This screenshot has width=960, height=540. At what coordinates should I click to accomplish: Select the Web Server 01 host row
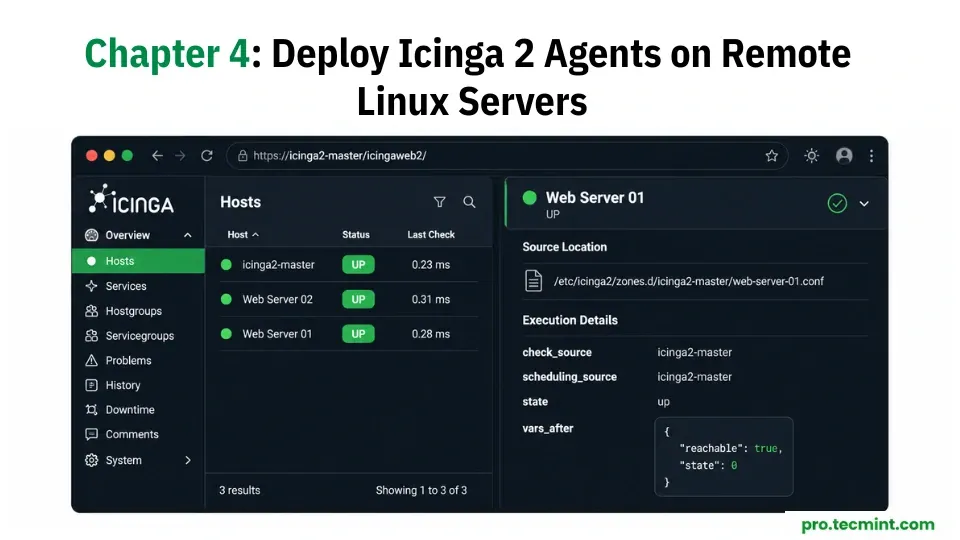point(349,334)
